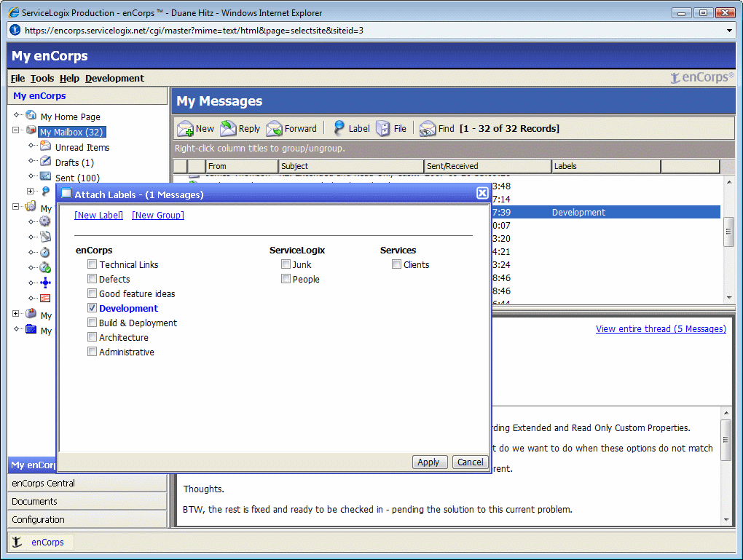Image resolution: width=743 pixels, height=560 pixels.
Task: Click the Forward envelope icon
Action: pos(274,128)
